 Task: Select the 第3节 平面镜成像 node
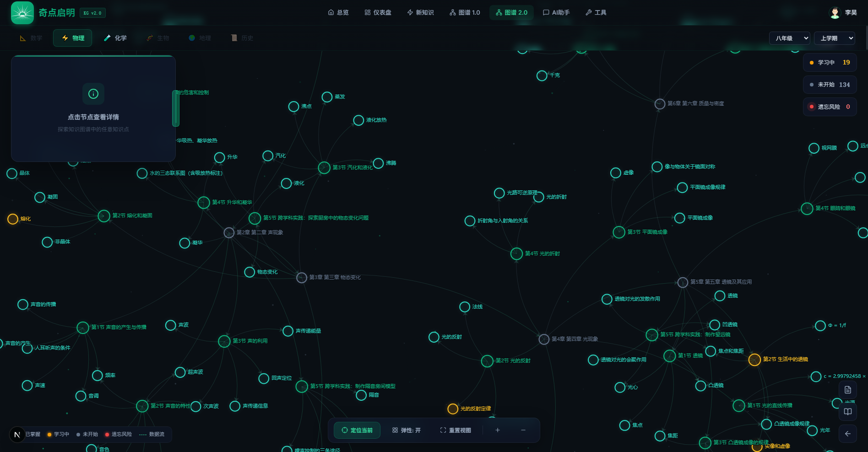point(619,232)
